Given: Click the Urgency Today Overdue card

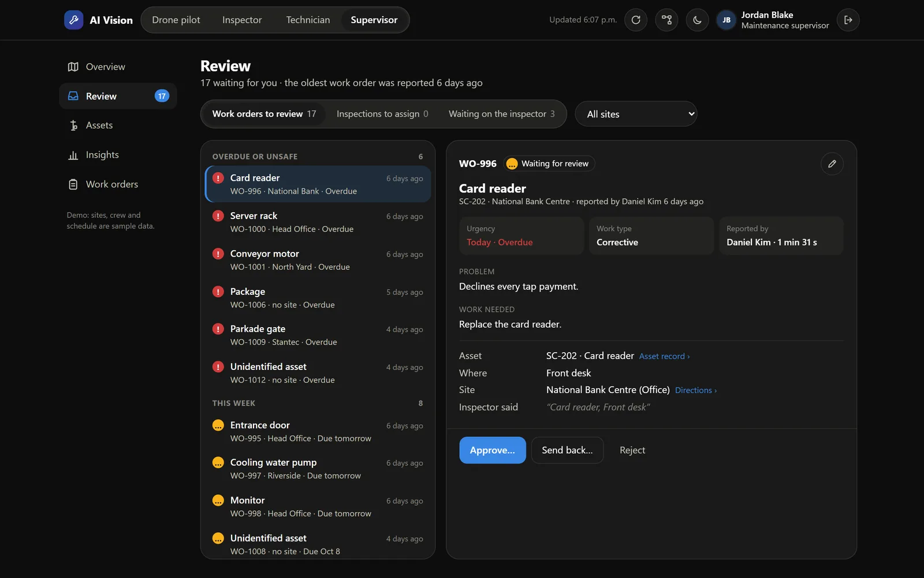Looking at the screenshot, I should (521, 236).
